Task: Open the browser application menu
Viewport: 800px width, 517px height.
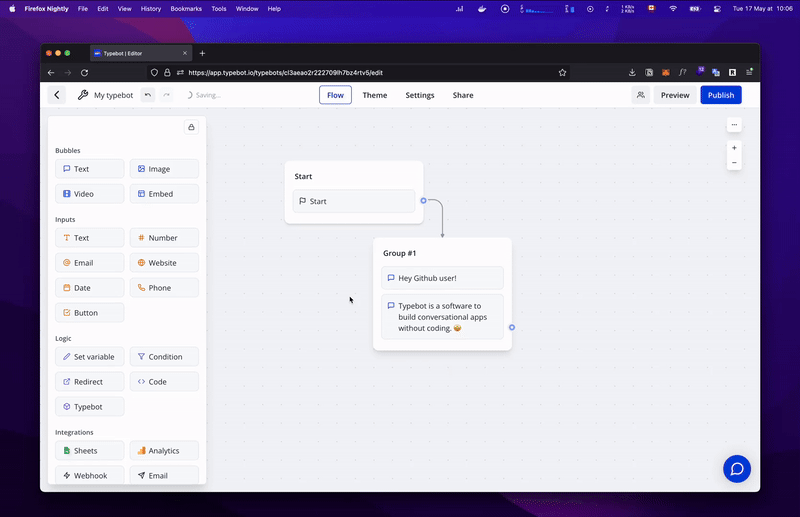Action: pyautogui.click(x=749, y=72)
